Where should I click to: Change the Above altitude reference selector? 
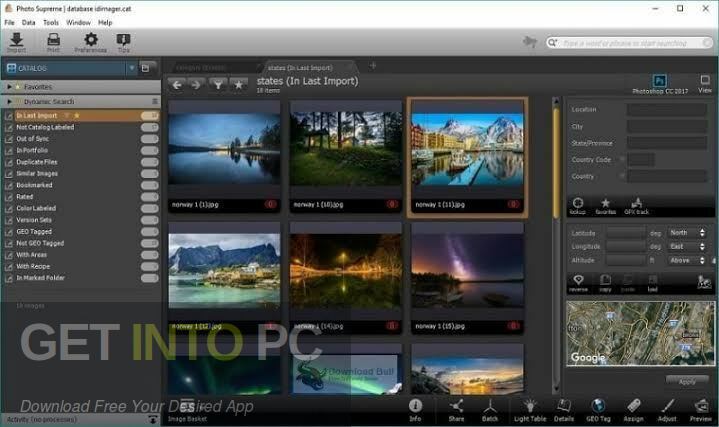click(687, 260)
